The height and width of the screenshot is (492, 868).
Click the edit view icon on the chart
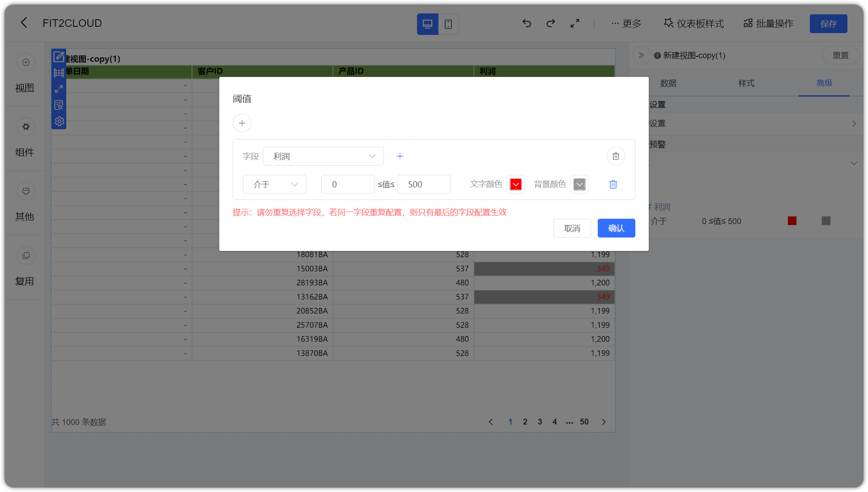click(x=59, y=57)
